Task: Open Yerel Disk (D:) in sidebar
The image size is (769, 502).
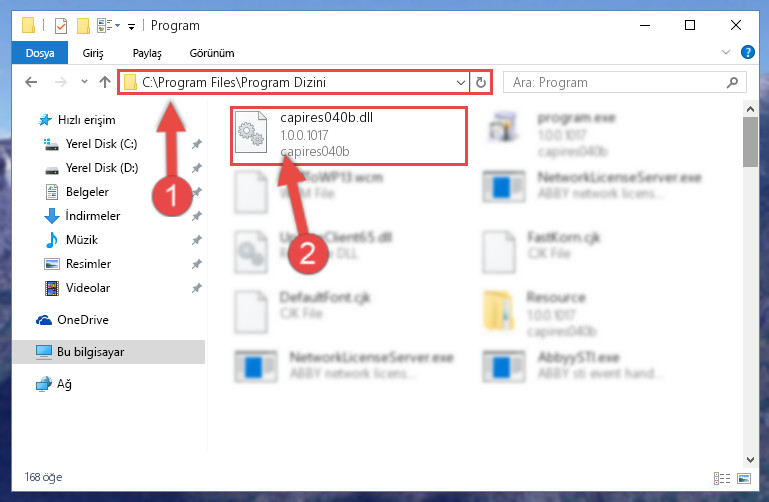Action: tap(102, 168)
